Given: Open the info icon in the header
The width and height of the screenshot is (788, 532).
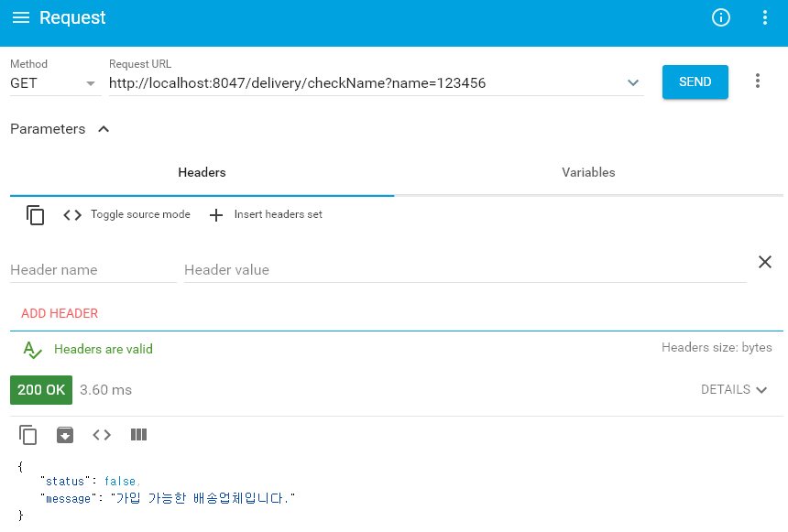Looking at the screenshot, I should pyautogui.click(x=721, y=17).
